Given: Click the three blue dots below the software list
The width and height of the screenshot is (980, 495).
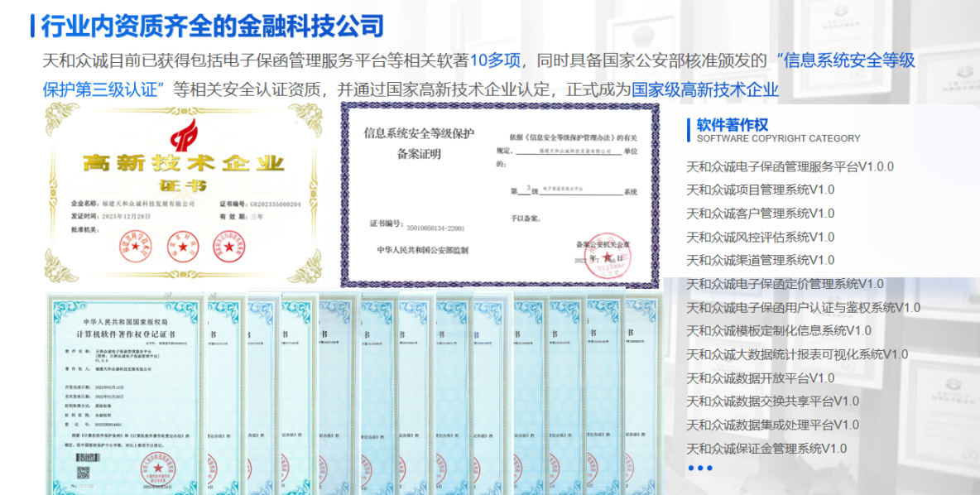Looking at the screenshot, I should 699,468.
